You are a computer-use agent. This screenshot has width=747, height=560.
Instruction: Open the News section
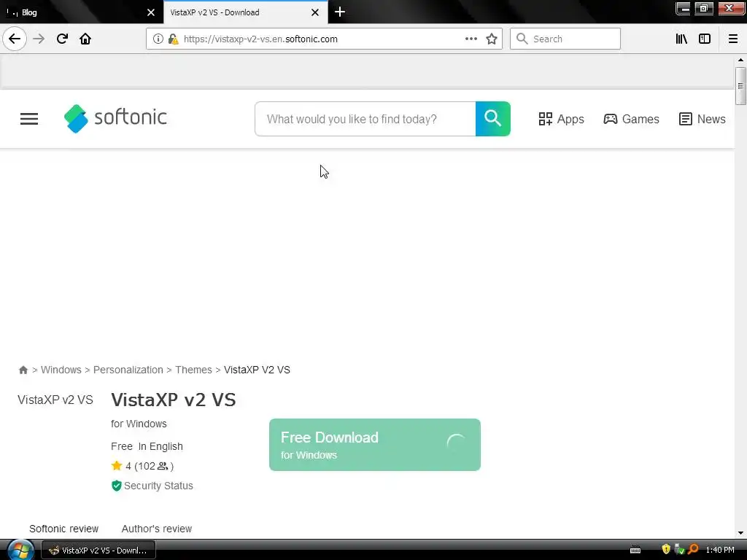703,119
